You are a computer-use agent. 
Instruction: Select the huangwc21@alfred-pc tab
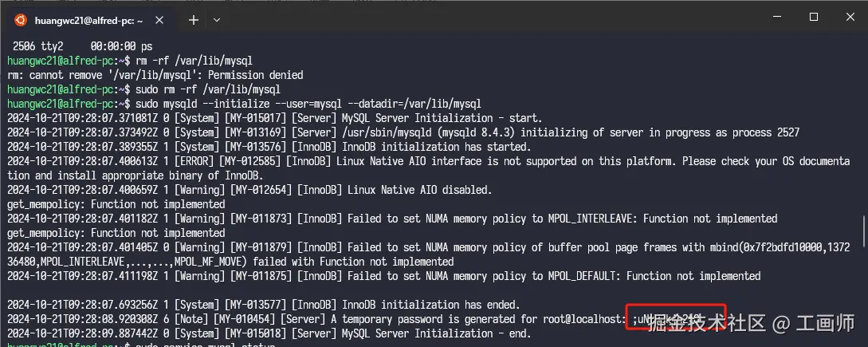click(89, 21)
